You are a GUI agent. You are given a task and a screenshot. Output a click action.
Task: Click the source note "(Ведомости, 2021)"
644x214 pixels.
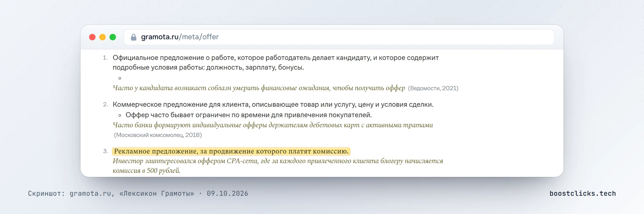pos(433,88)
